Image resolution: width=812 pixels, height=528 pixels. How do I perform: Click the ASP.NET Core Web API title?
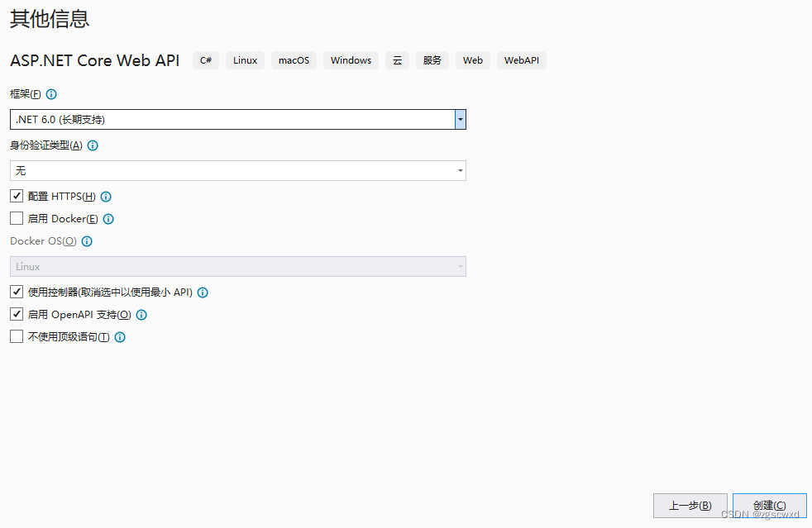pos(95,60)
